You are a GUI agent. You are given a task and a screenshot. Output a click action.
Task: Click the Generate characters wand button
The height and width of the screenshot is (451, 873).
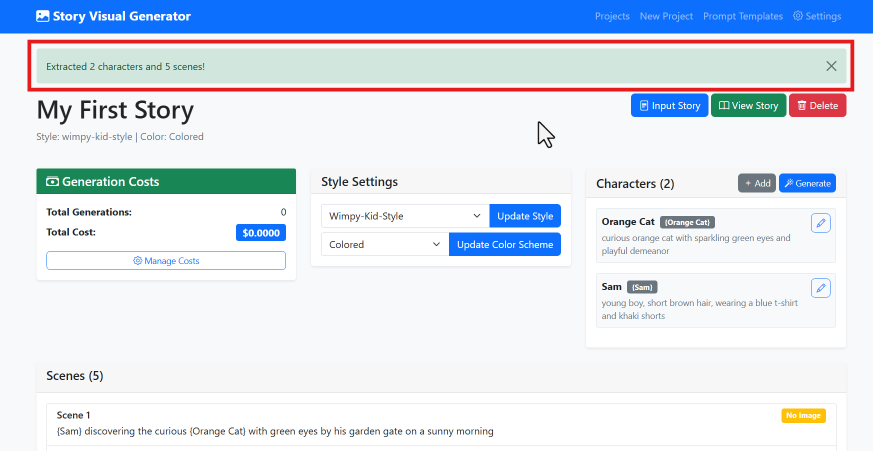(806, 183)
